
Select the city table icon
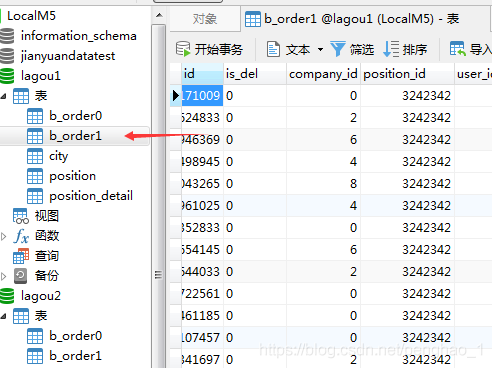35,156
